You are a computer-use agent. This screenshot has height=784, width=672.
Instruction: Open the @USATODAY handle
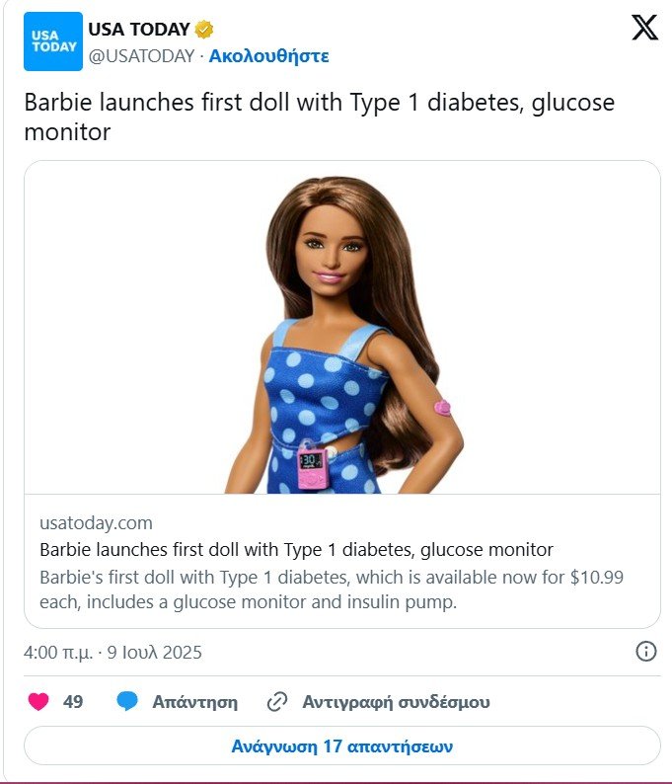(141, 55)
